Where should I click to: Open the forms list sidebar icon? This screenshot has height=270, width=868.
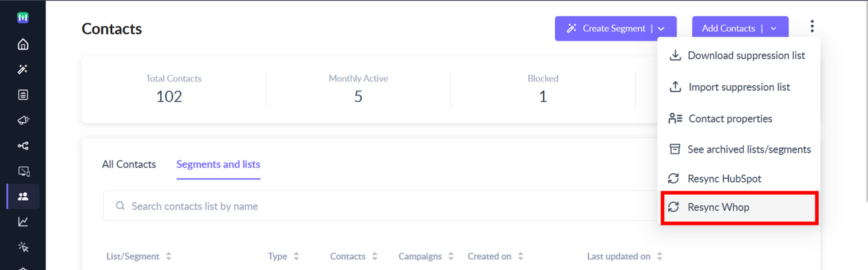coord(23,95)
